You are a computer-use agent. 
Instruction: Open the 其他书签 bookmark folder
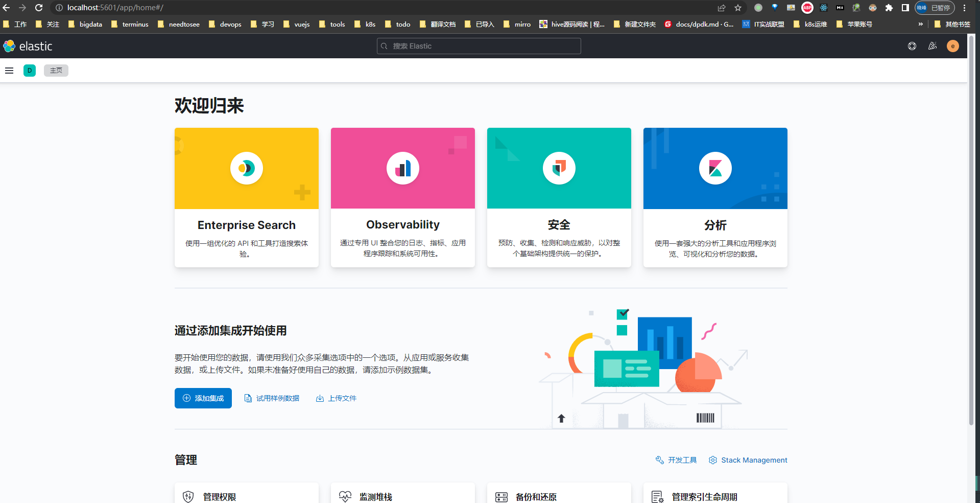click(x=952, y=24)
